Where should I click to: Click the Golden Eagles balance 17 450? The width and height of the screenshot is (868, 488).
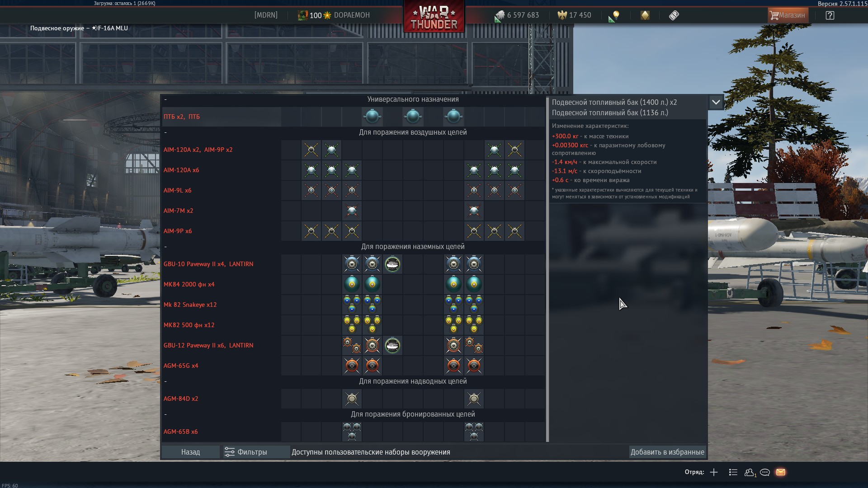pyautogui.click(x=574, y=15)
